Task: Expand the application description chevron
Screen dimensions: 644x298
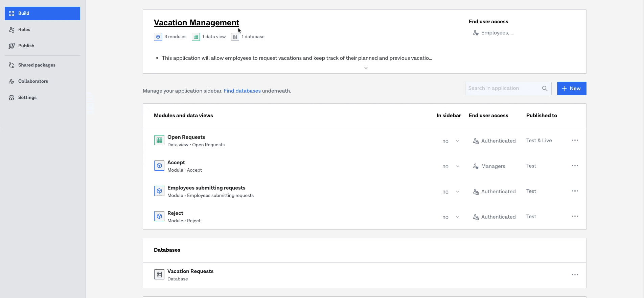Action: [x=366, y=68]
